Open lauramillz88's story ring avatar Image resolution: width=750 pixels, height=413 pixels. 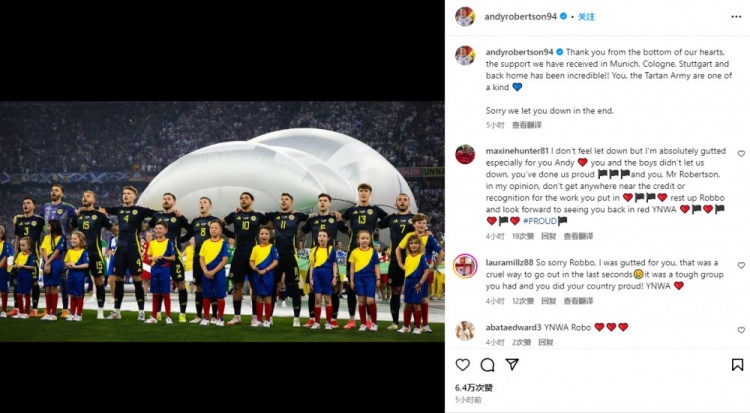click(x=465, y=266)
